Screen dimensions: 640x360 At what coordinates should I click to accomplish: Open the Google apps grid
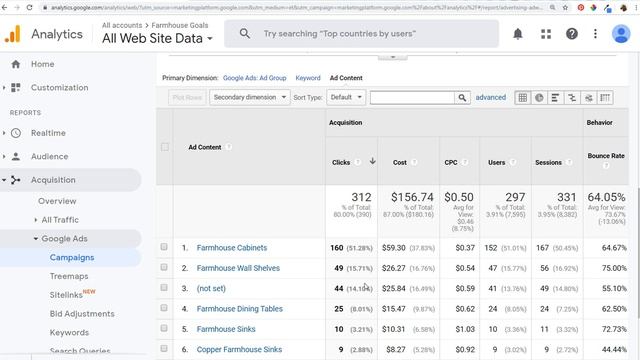click(546, 34)
